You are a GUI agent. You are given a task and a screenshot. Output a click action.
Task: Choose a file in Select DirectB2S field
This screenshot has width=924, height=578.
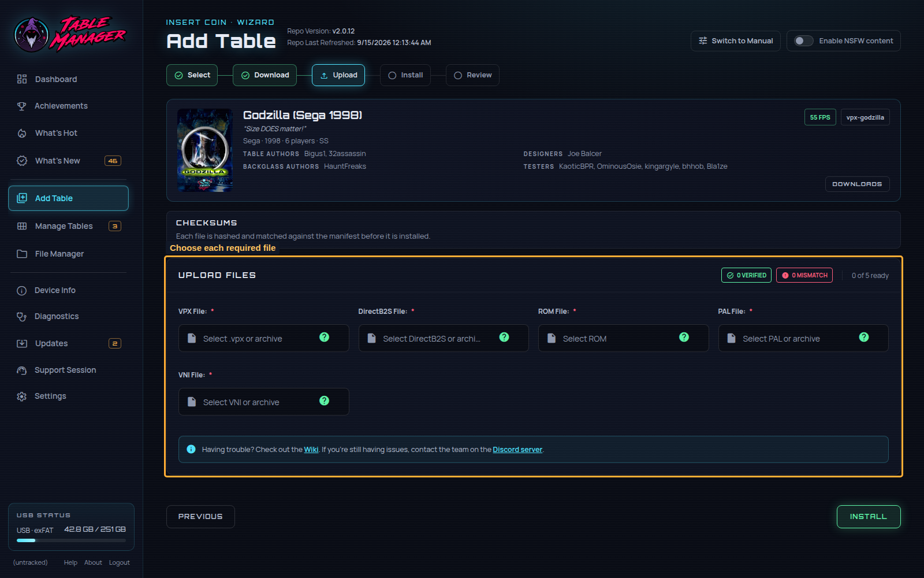pos(444,338)
